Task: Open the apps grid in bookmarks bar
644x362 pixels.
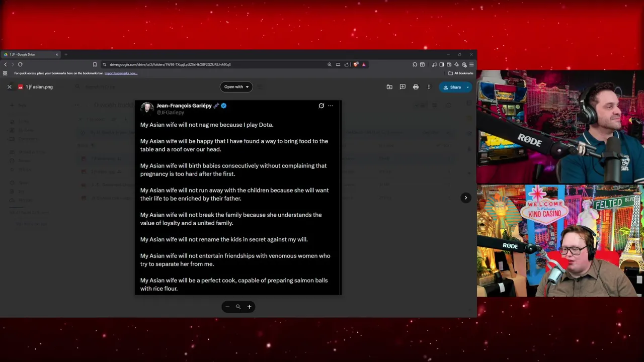Action: (5, 73)
